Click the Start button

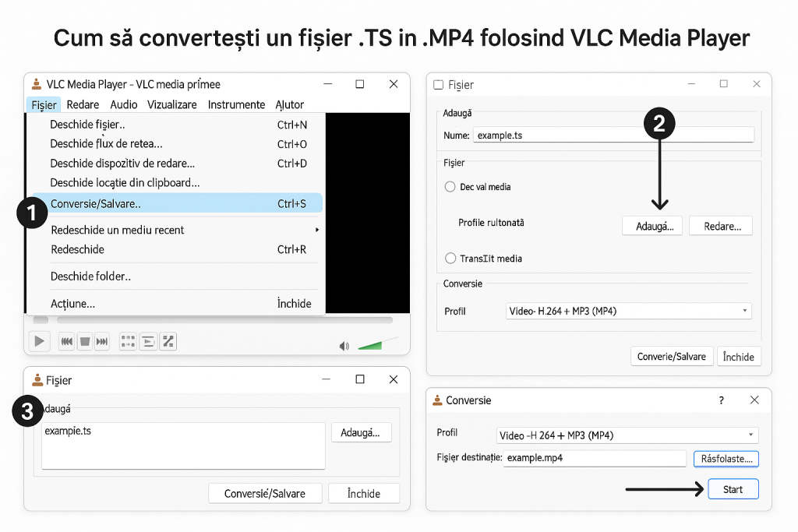pyautogui.click(x=733, y=489)
